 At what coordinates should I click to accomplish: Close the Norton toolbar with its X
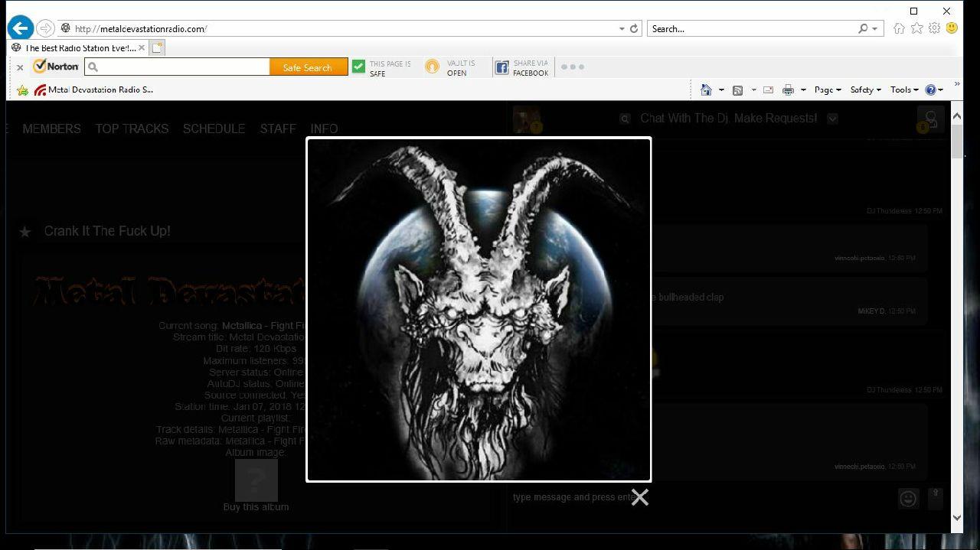pos(20,67)
